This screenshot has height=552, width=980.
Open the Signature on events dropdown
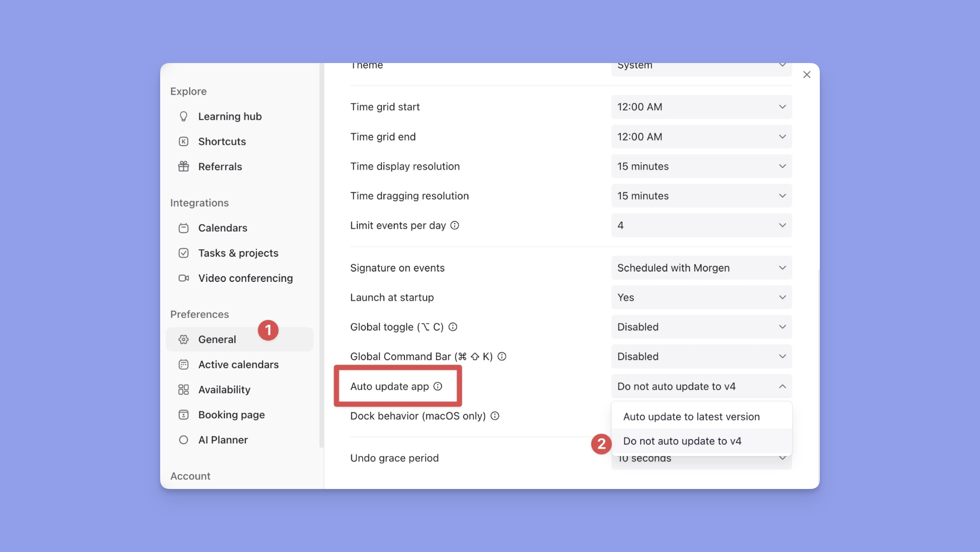pos(701,268)
